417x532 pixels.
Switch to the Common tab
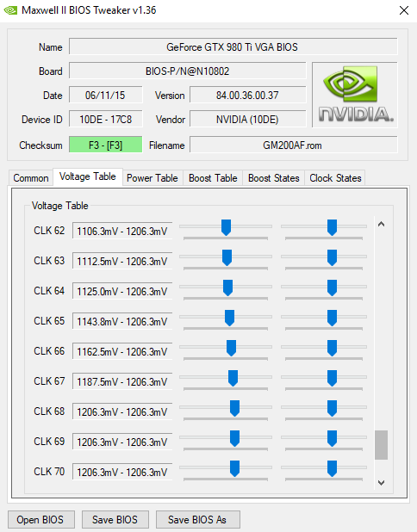(x=31, y=178)
